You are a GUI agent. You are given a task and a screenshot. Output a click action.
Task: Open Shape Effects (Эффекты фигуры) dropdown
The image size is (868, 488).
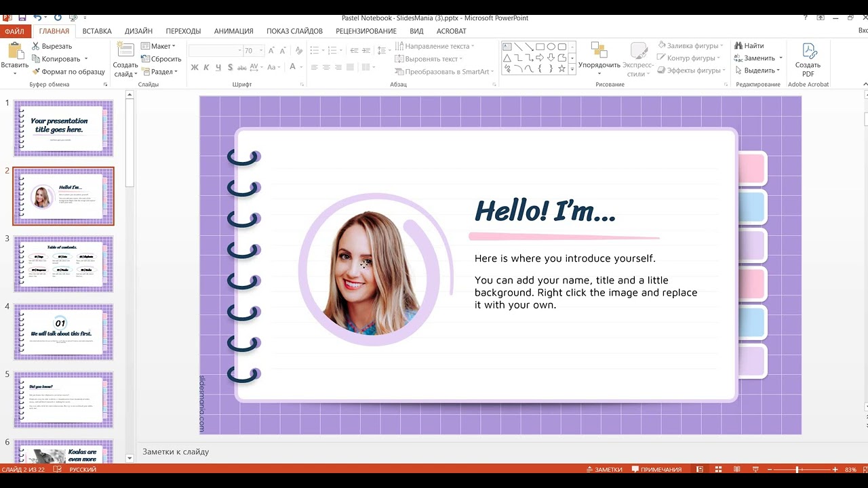pyautogui.click(x=691, y=70)
